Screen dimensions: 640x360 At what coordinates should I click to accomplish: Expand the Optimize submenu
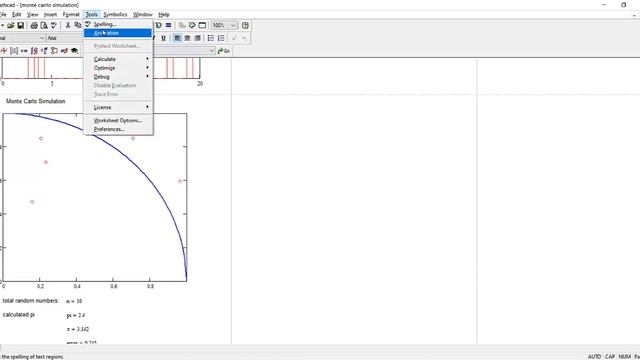click(x=118, y=68)
